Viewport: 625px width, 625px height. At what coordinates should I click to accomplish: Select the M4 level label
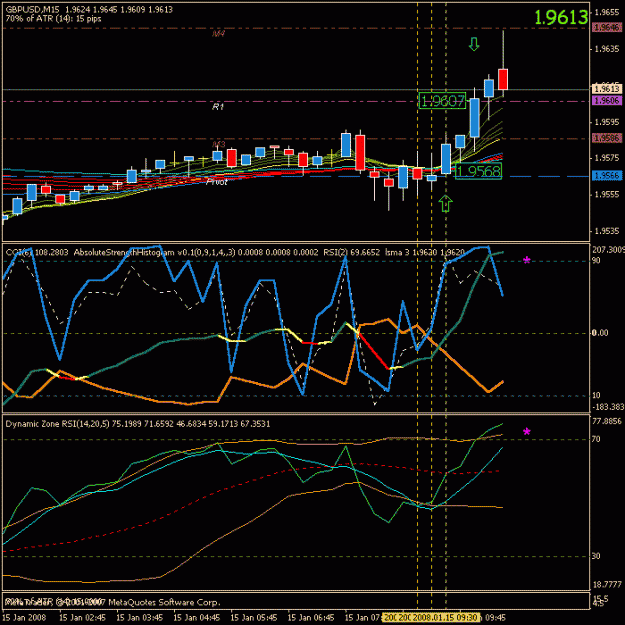pos(218,34)
